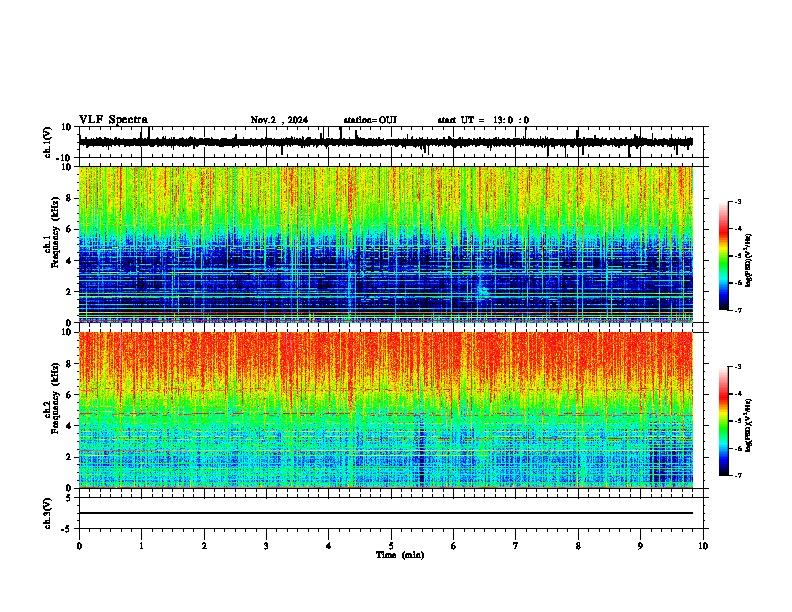
Task: Click the flat ch.3 voltage line
Action: tap(385, 513)
